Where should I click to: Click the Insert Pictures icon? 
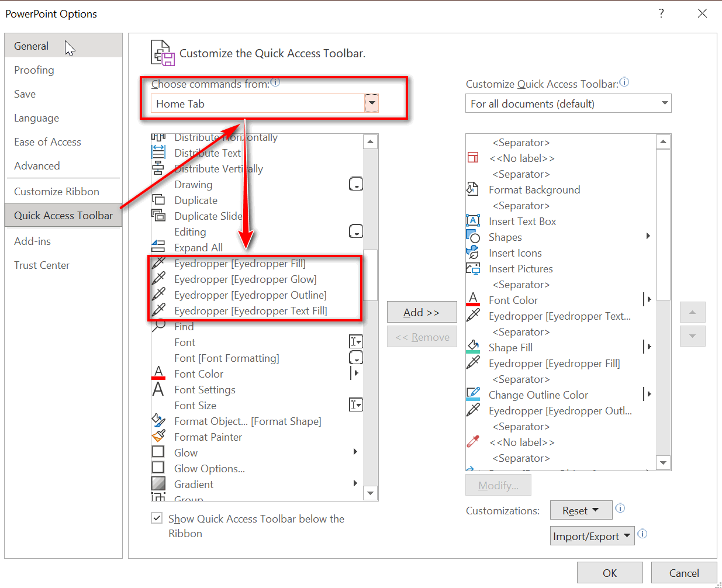[x=473, y=268]
